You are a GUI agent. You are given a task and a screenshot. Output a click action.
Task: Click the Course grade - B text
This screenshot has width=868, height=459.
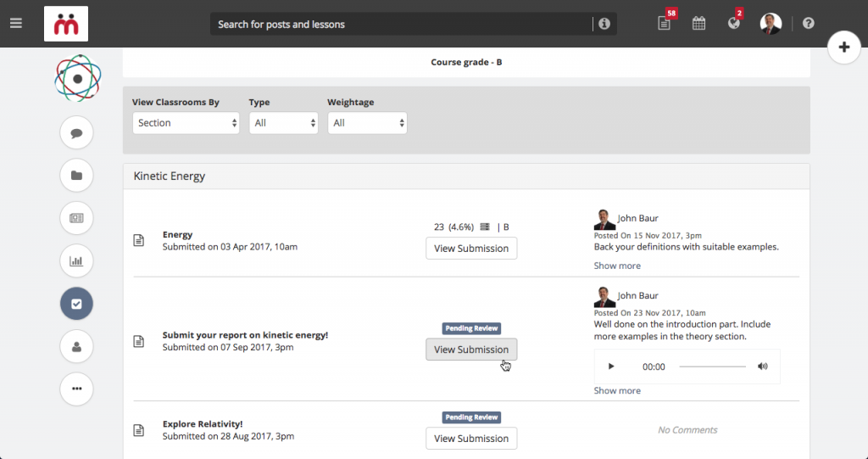(x=467, y=62)
